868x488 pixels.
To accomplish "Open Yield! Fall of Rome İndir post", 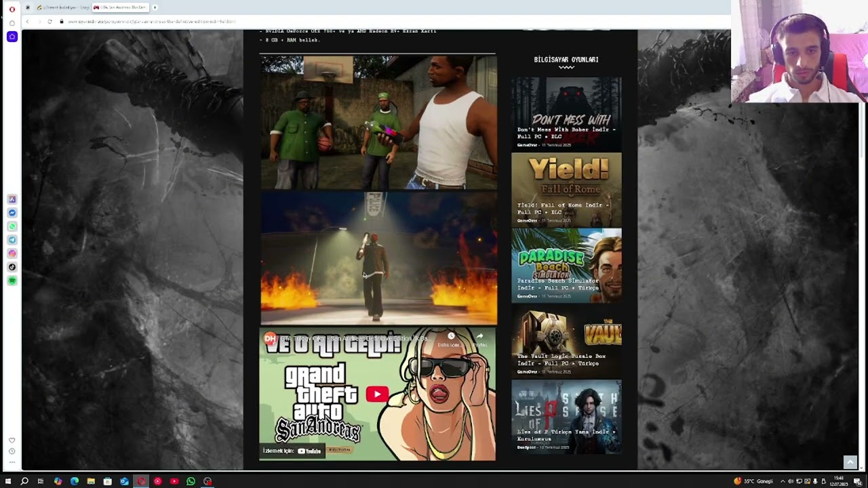I will click(x=566, y=190).
